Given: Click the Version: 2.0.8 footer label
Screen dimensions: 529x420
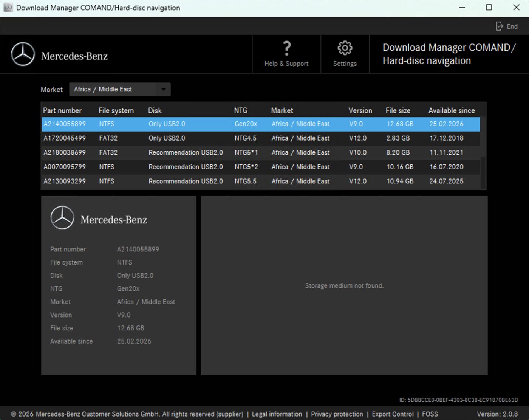Looking at the screenshot, I should [x=497, y=414].
